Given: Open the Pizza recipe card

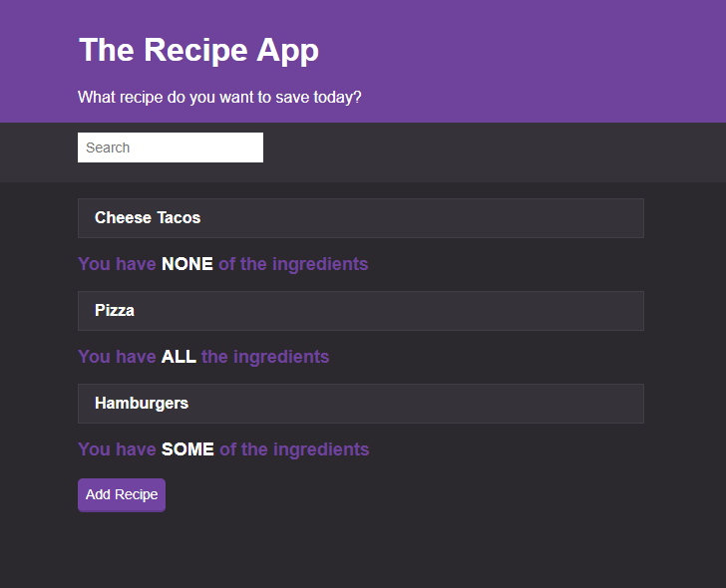Looking at the screenshot, I should pyautogui.click(x=361, y=311).
